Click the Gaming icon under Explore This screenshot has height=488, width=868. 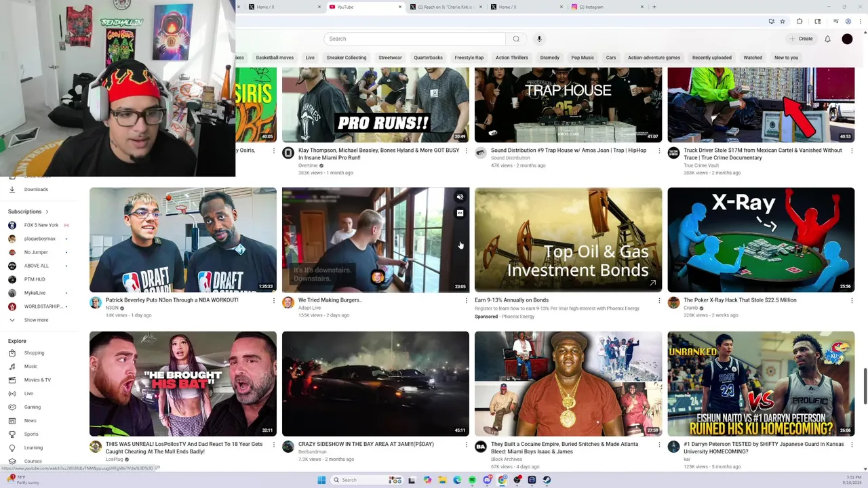click(12, 407)
